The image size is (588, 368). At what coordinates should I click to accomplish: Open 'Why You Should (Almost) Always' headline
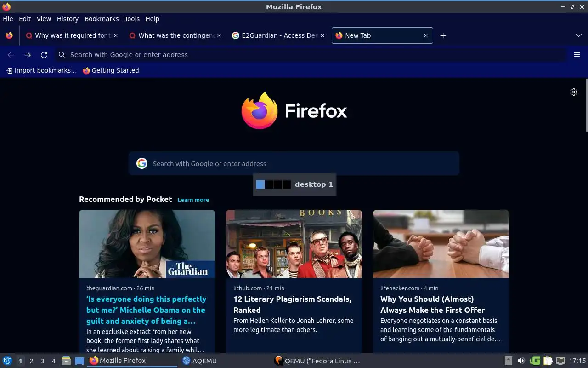tap(432, 305)
